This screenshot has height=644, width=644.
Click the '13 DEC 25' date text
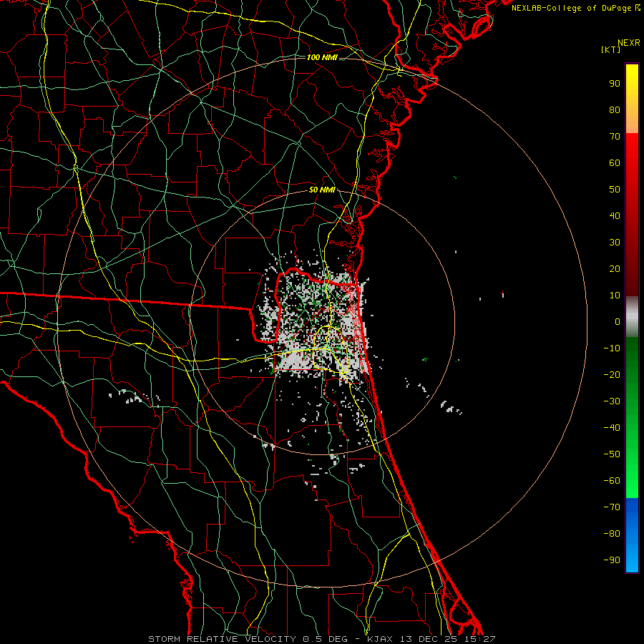click(429, 639)
